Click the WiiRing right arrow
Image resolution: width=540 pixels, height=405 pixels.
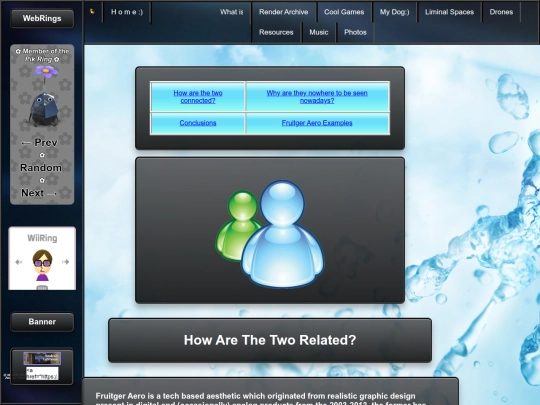pos(65,262)
